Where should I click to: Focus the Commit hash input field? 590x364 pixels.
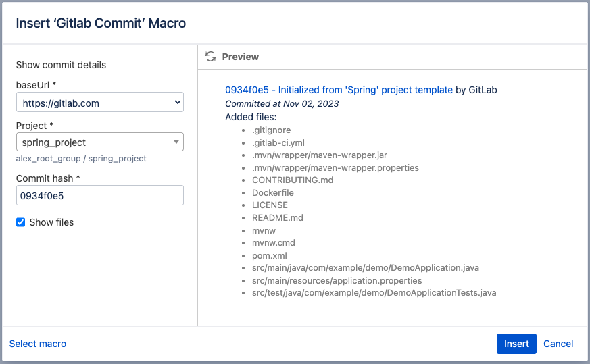pyautogui.click(x=100, y=196)
